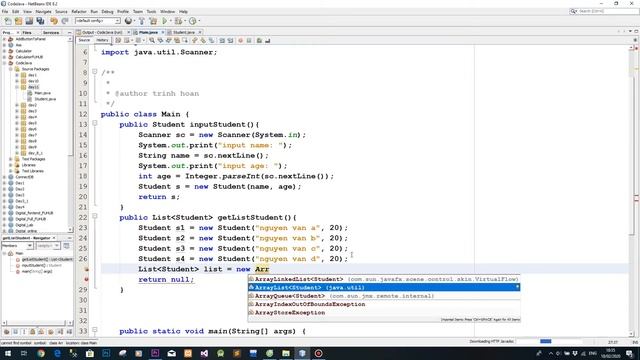The image size is (640, 360).
Task: Collapse the inputStudent method fold marker
Action: (x=95, y=123)
